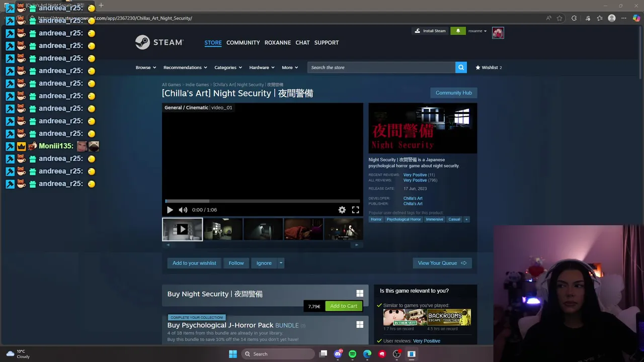Toggle Add to your wishlist
The image size is (644, 362).
click(x=194, y=263)
